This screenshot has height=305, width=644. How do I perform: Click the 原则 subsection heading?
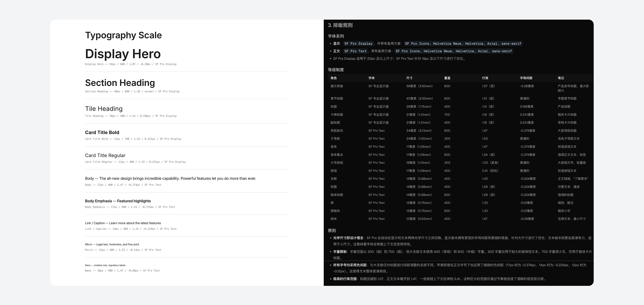332,231
